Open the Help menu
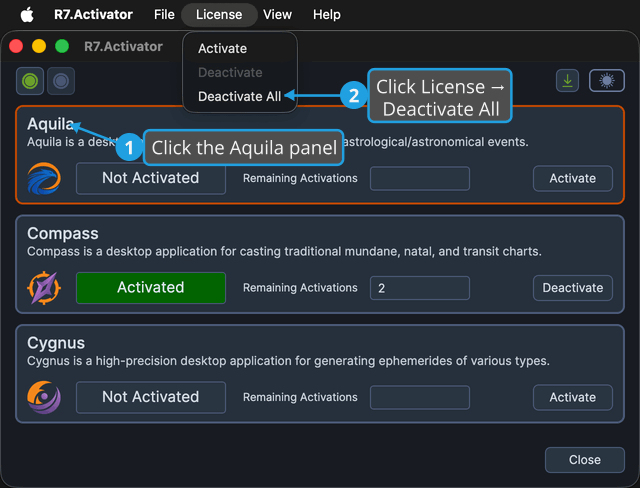The height and width of the screenshot is (488, 640). (x=327, y=15)
